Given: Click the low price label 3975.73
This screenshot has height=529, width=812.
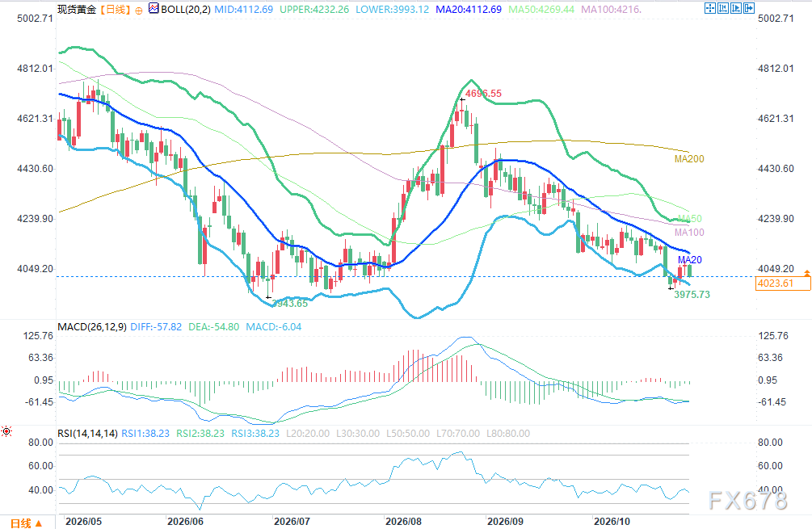Looking at the screenshot, I should pyautogui.click(x=692, y=295).
